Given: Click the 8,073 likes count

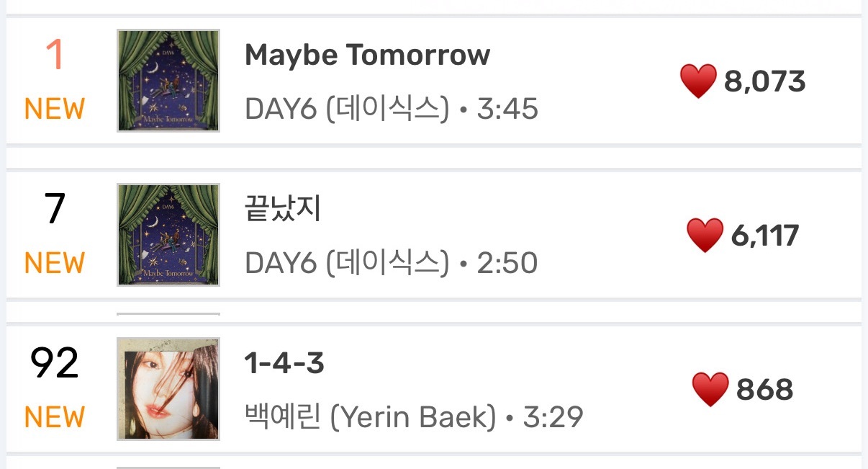Looking at the screenshot, I should click(x=764, y=82).
